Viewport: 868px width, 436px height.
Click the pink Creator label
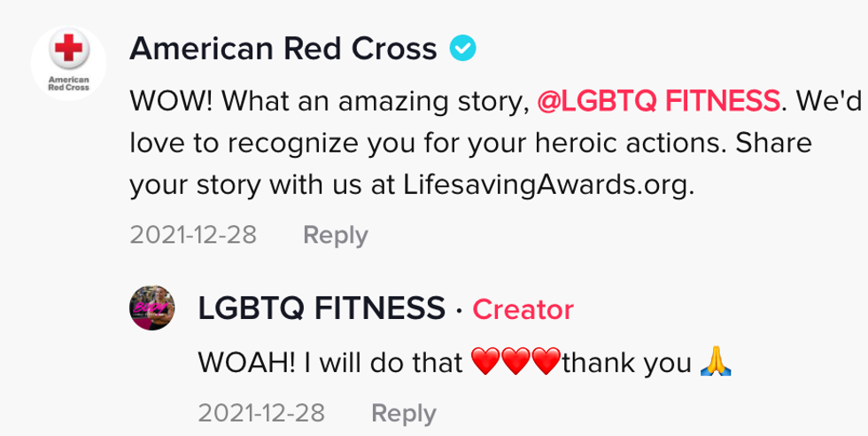pyautogui.click(x=523, y=309)
